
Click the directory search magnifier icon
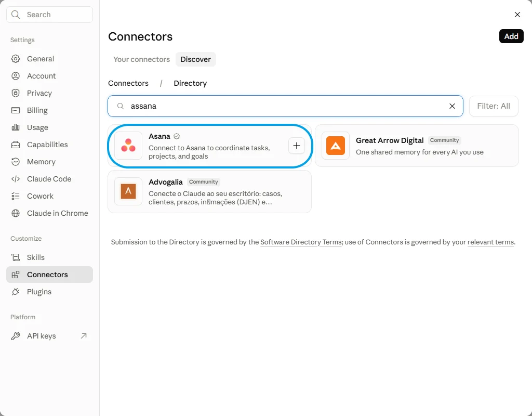coord(121,106)
